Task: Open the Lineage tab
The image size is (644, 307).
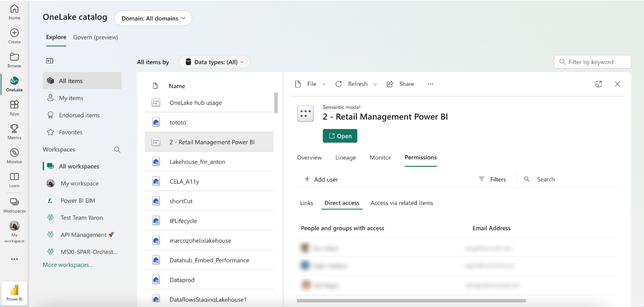Action: click(346, 157)
